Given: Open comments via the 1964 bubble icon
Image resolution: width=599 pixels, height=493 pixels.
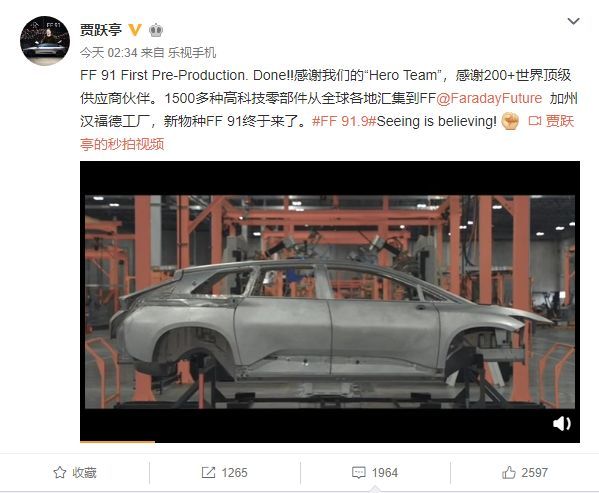Looking at the screenshot, I should click(x=358, y=472).
